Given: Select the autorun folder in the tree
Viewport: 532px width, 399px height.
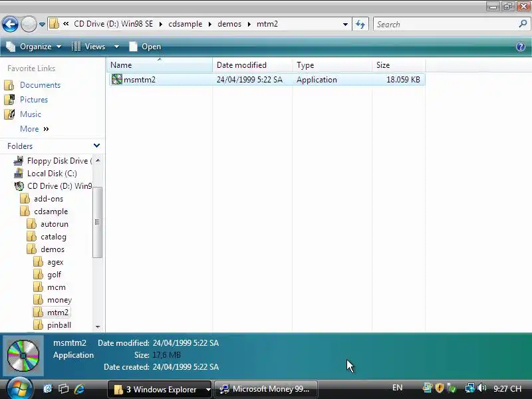Looking at the screenshot, I should [55, 224].
